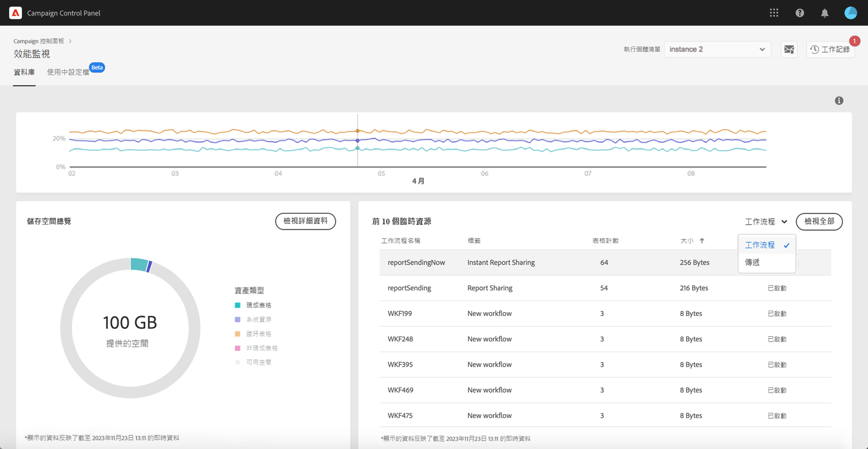Open the user profile avatar
This screenshot has height=449, width=868.
click(x=850, y=13)
